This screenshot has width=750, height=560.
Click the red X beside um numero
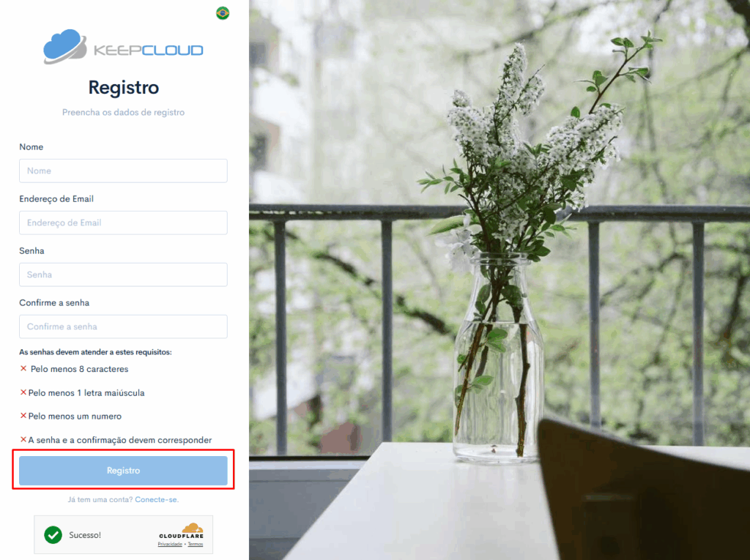pyautogui.click(x=23, y=416)
